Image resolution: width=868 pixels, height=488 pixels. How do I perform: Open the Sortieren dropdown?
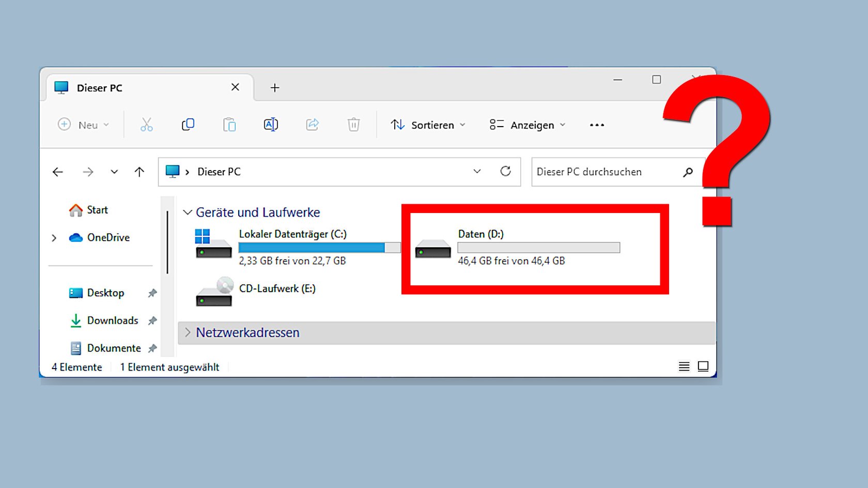[x=428, y=125]
